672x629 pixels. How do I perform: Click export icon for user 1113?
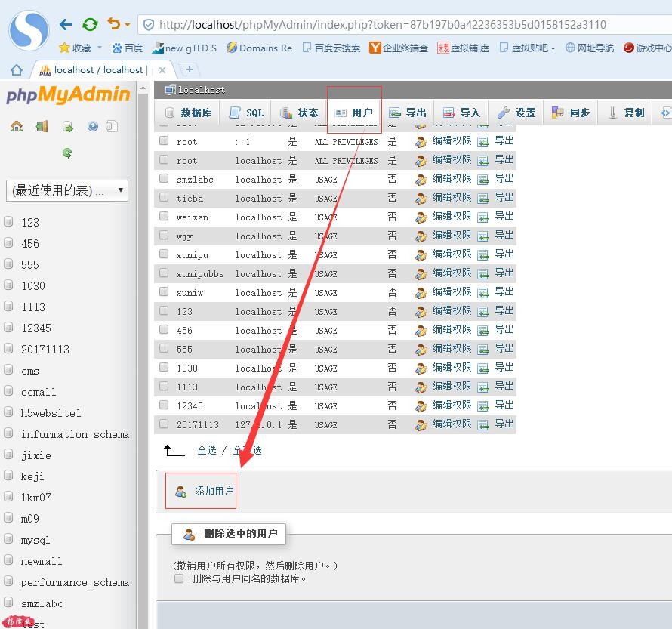pyautogui.click(x=483, y=387)
